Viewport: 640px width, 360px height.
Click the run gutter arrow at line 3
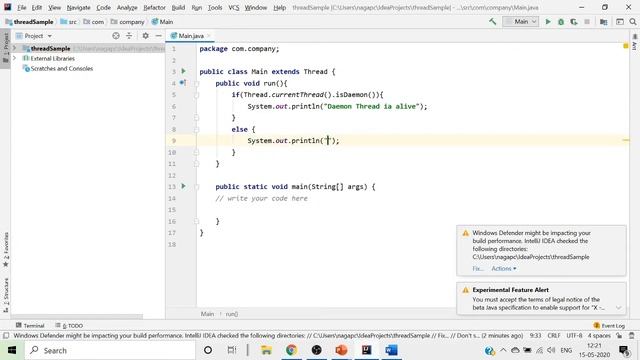[183, 71]
